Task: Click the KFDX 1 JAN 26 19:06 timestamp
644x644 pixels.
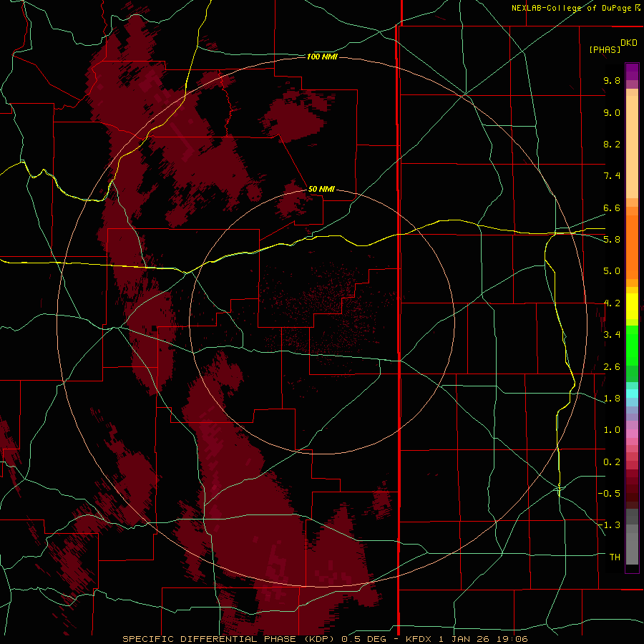Action: click(x=467, y=639)
